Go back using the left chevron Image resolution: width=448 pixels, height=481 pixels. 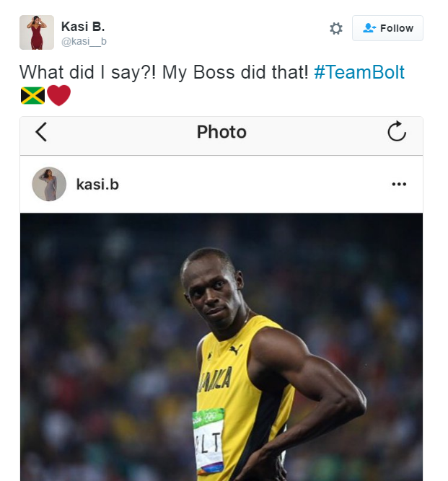click(41, 132)
